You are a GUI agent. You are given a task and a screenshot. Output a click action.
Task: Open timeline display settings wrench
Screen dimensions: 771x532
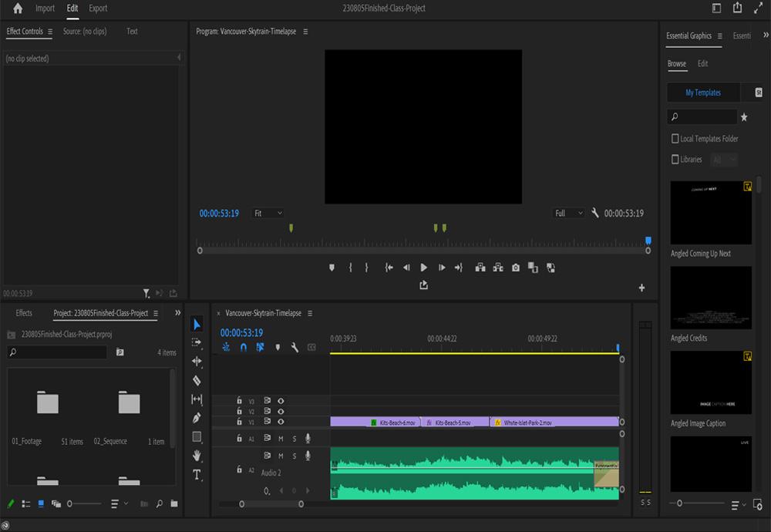(295, 347)
